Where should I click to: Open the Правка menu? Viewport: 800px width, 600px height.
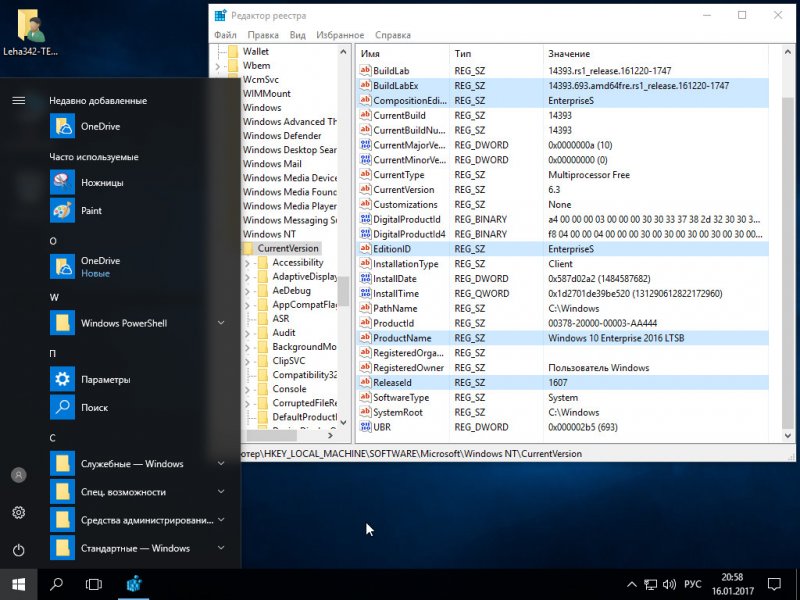263,35
